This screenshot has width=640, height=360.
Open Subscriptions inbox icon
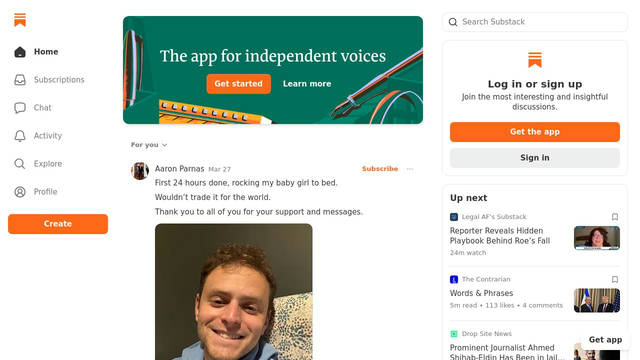pos(20,80)
